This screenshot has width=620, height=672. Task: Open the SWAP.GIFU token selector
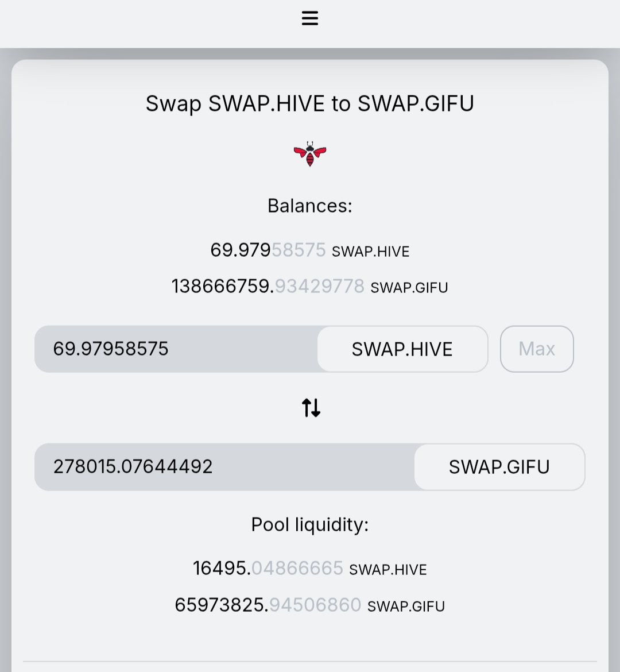[499, 467]
